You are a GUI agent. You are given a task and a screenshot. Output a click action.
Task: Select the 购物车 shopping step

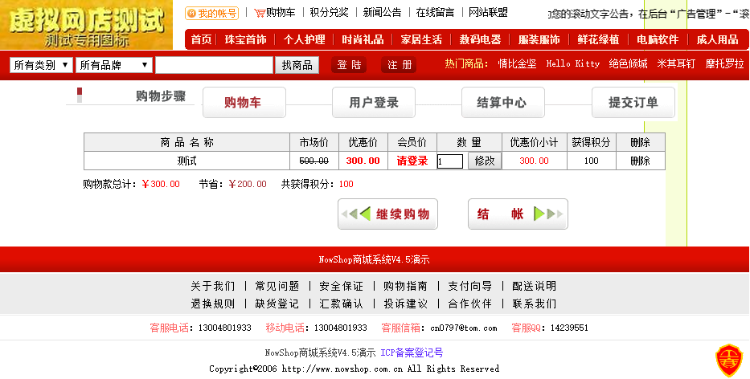pyautogui.click(x=244, y=102)
